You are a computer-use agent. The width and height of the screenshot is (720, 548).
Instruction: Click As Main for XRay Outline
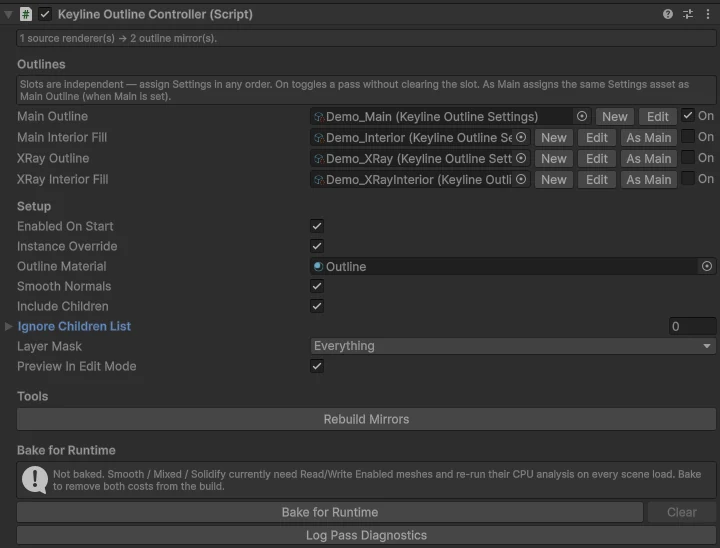click(649, 159)
